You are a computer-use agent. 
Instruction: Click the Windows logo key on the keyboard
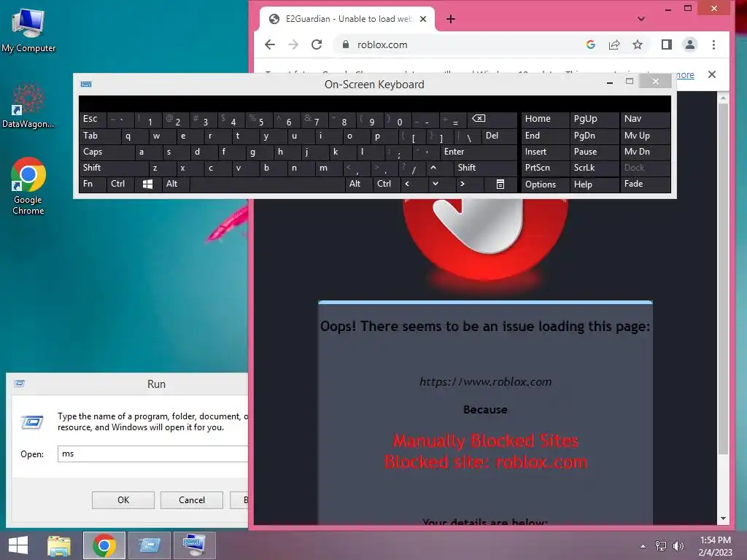tap(148, 184)
